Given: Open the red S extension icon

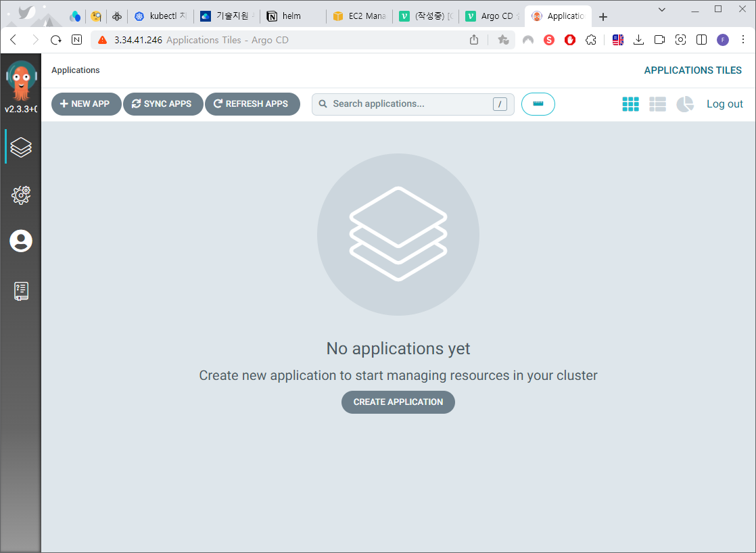Looking at the screenshot, I should click(548, 40).
